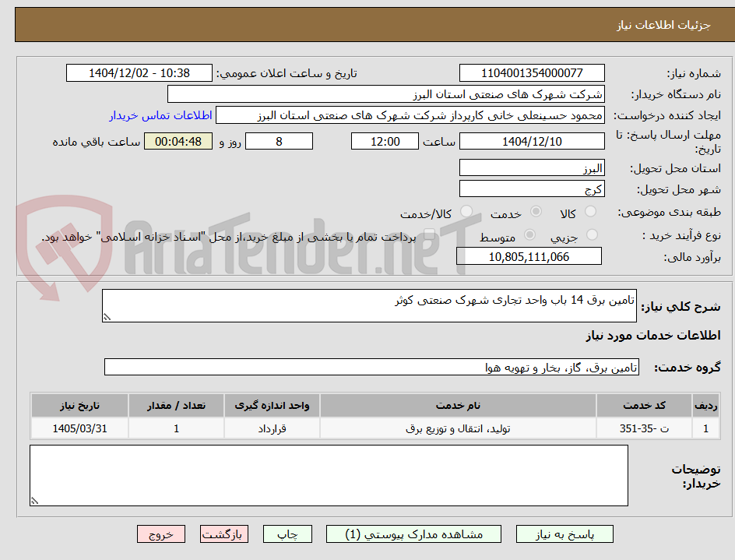
Task: Click the 'تعداد / مقدار' column header
Action: 176,405
